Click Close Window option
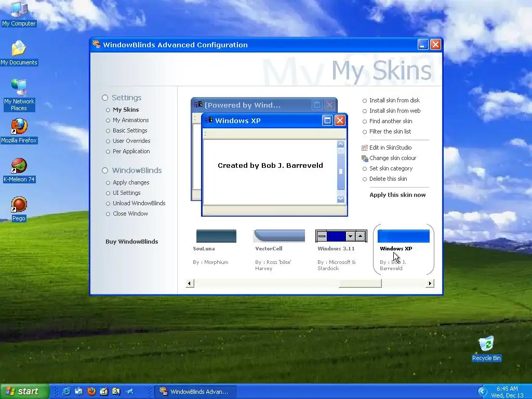Viewport: 532px width, 399px height. (130, 214)
